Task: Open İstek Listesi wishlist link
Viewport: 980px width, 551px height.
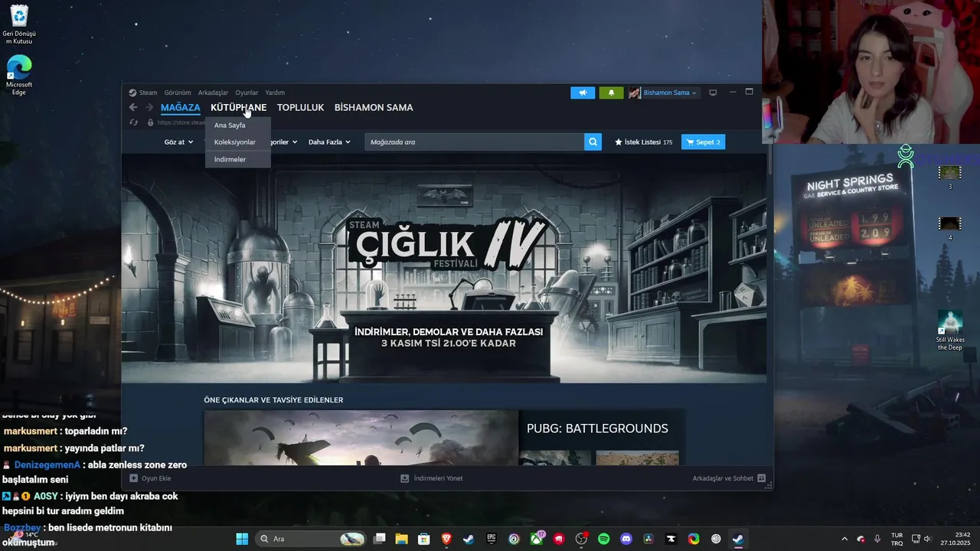Action: point(643,142)
